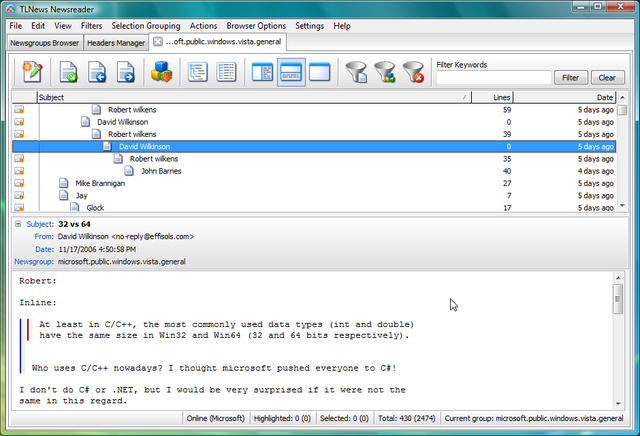Click the blue left-arrow reply icon
The image size is (640, 436).
point(97,71)
